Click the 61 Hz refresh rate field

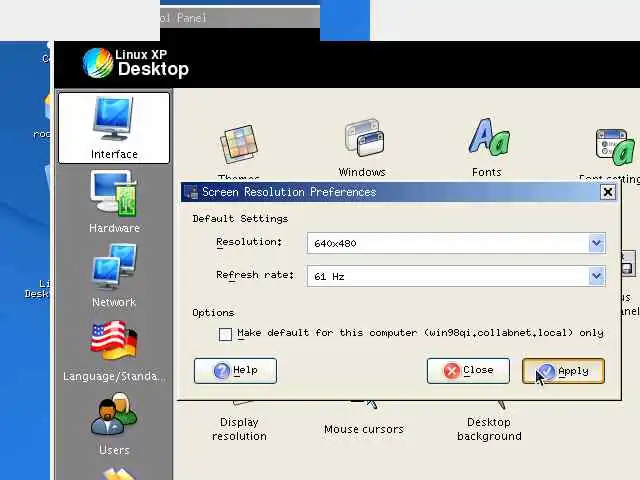pos(456,276)
